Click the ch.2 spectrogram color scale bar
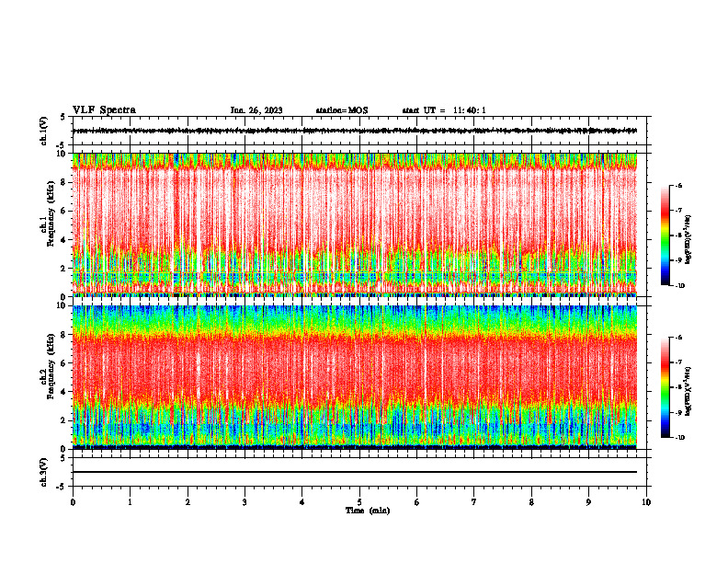The width and height of the screenshot is (728, 563). pos(665,387)
